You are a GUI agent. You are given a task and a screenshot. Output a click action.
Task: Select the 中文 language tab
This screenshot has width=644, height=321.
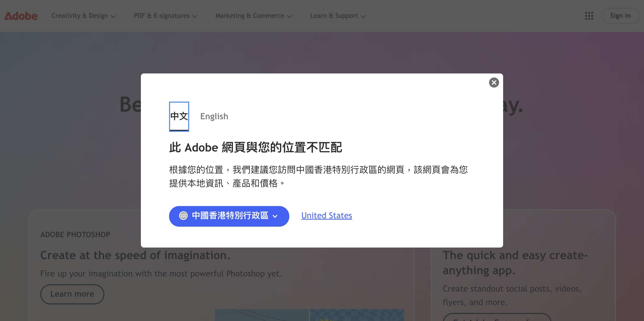tap(179, 116)
